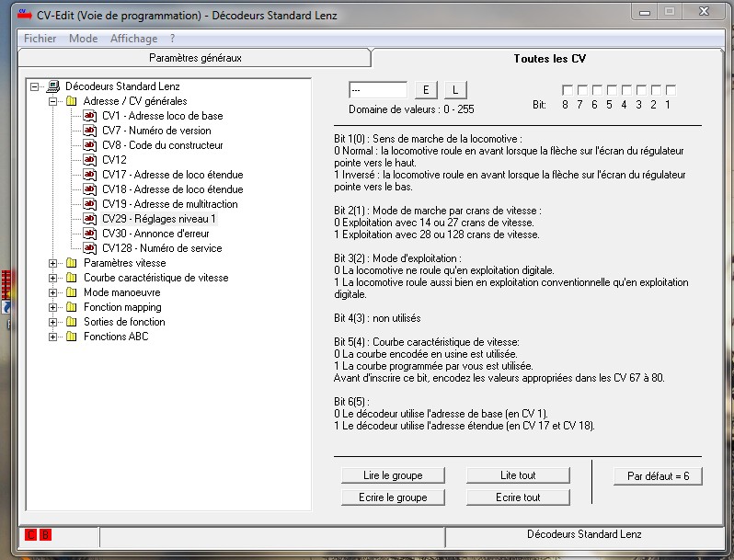
Task: Click the CV-Edit locomotive icon in title bar
Action: (x=25, y=15)
